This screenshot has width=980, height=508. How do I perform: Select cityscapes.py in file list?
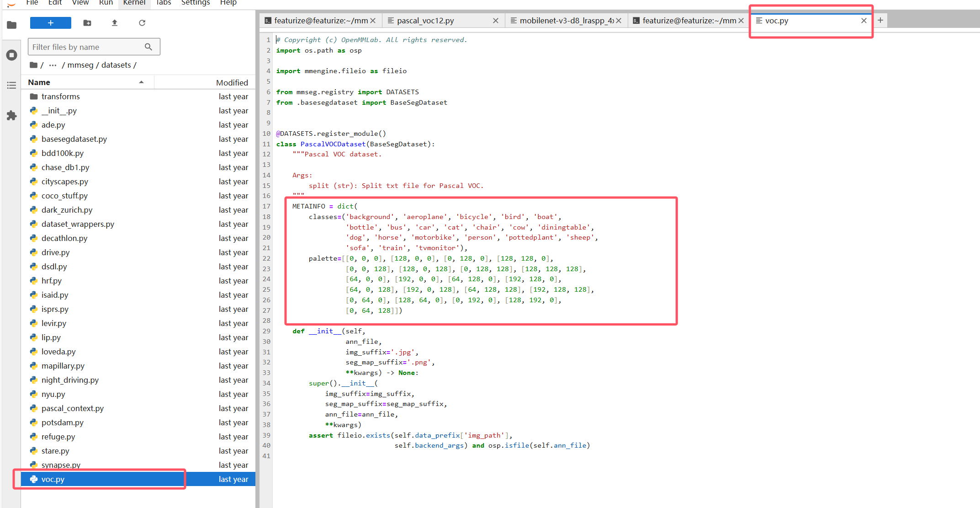coord(138,182)
